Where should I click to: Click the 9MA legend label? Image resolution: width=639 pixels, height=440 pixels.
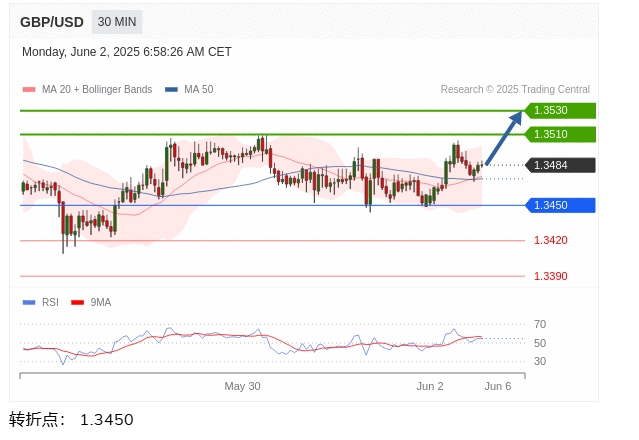[x=101, y=302]
